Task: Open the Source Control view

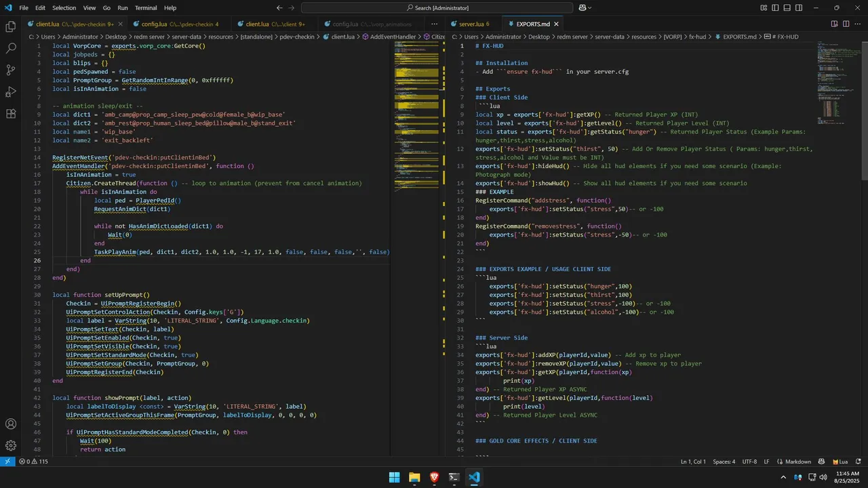Action: (11, 70)
